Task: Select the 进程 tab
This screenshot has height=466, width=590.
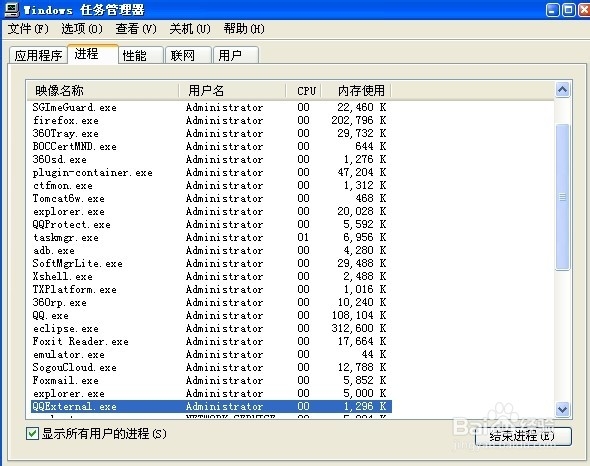Action: 93,54
